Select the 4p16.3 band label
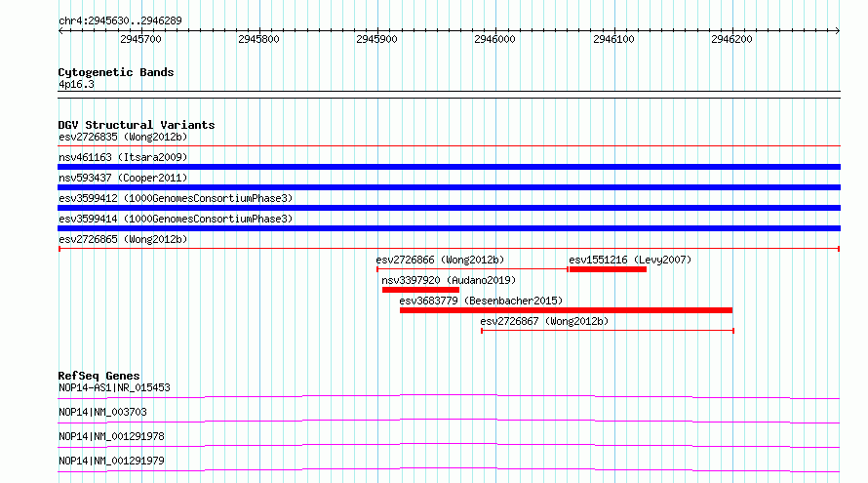This screenshot has width=868, height=483. pos(76,84)
